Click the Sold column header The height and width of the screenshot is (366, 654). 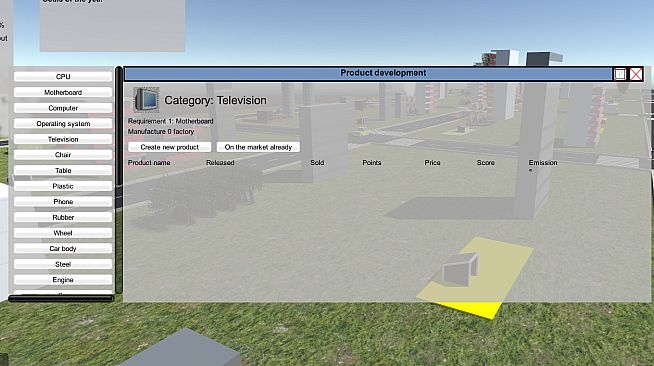tap(317, 163)
